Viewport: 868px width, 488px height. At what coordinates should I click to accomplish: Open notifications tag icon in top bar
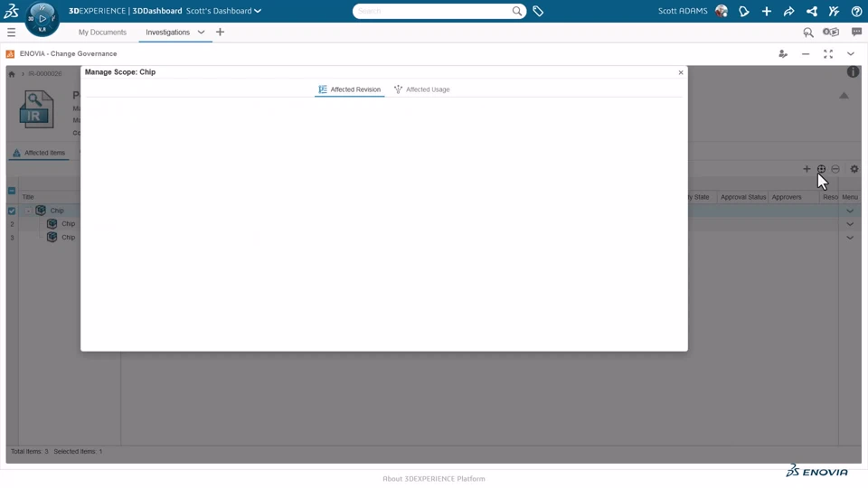click(744, 11)
